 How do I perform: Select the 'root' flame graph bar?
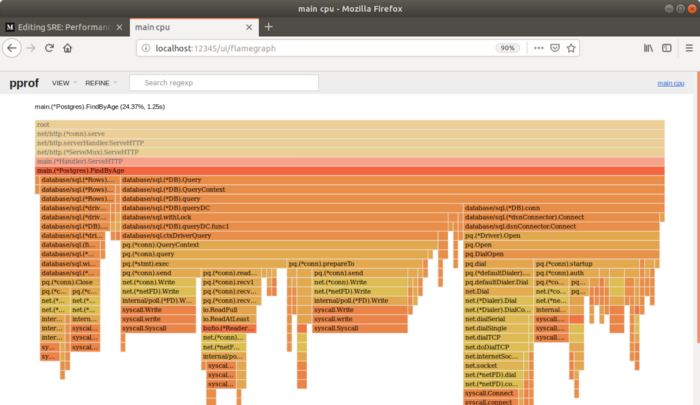click(350, 125)
